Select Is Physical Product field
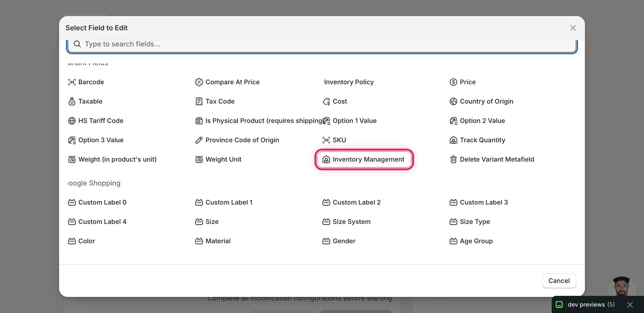The height and width of the screenshot is (313, 644). pos(259,121)
